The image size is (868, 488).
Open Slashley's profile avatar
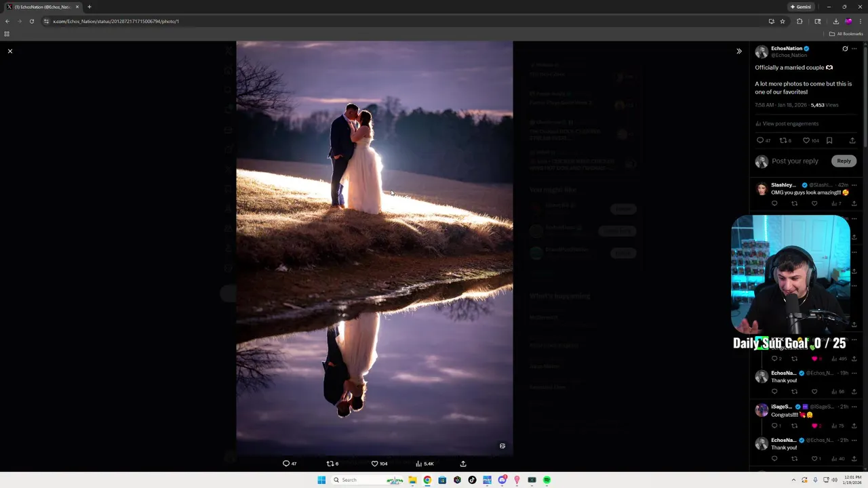pos(762,189)
